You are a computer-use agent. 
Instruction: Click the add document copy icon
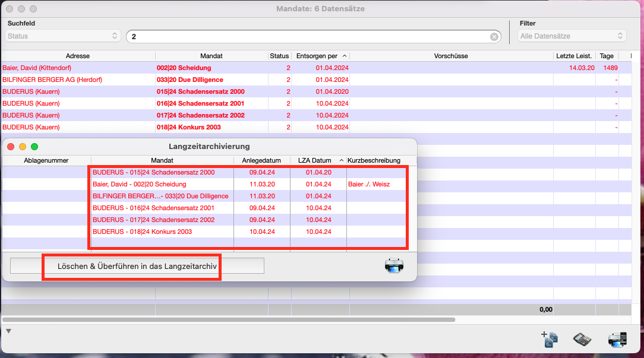(550, 339)
